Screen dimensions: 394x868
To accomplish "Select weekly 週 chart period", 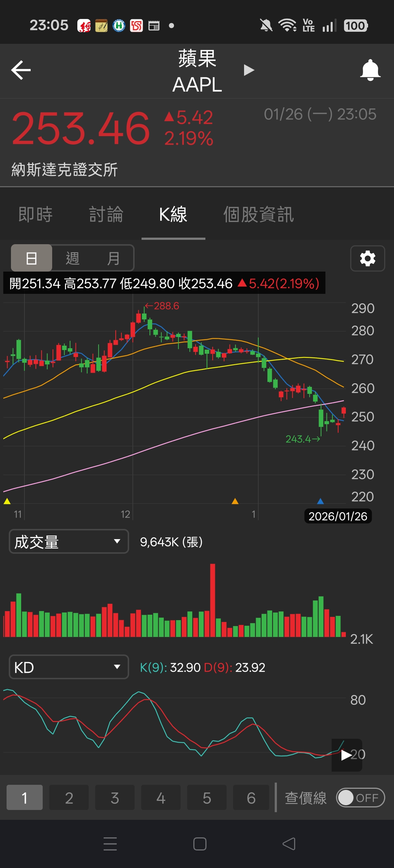I will (73, 258).
